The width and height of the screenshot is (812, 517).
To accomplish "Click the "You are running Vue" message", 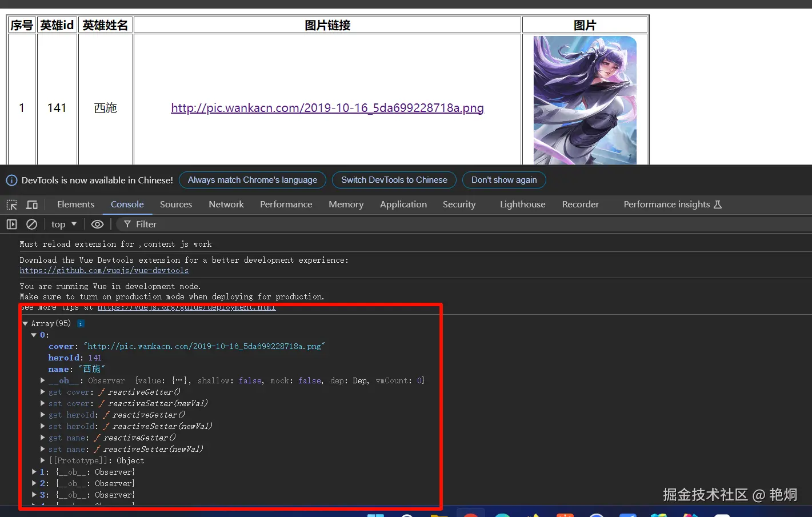I will (x=110, y=287).
